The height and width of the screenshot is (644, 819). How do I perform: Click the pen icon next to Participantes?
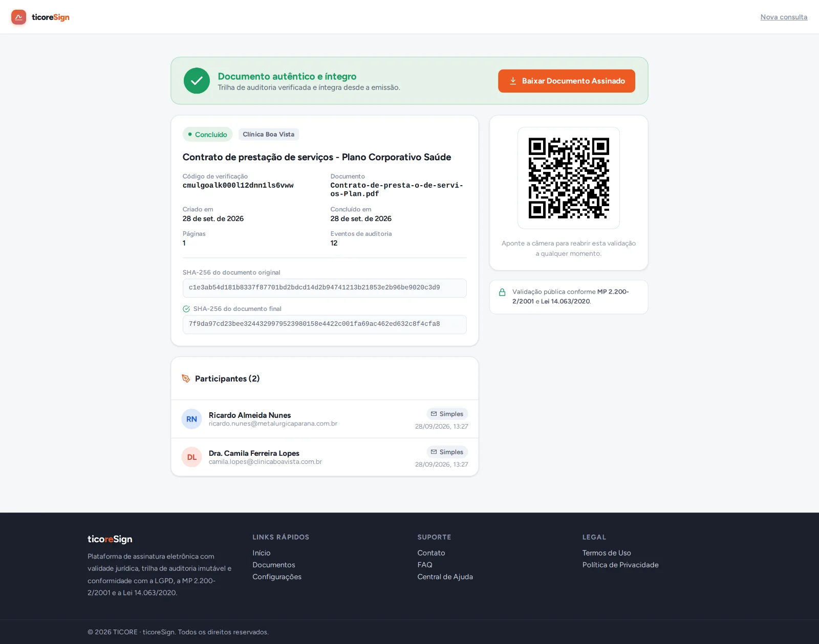coord(186,379)
